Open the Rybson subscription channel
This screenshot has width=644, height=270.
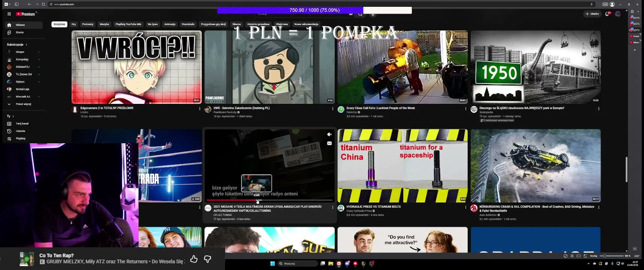click(24, 82)
